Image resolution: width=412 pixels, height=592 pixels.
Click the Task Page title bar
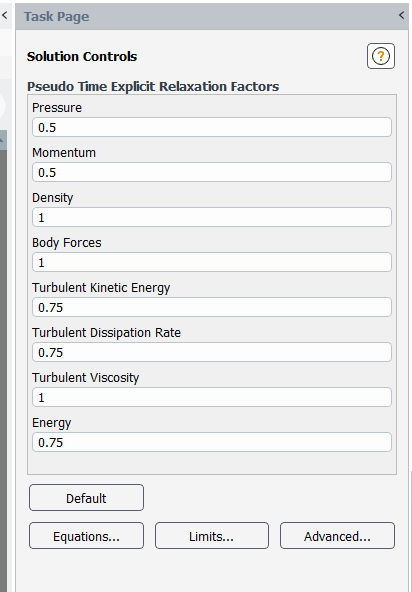[x=213, y=16]
